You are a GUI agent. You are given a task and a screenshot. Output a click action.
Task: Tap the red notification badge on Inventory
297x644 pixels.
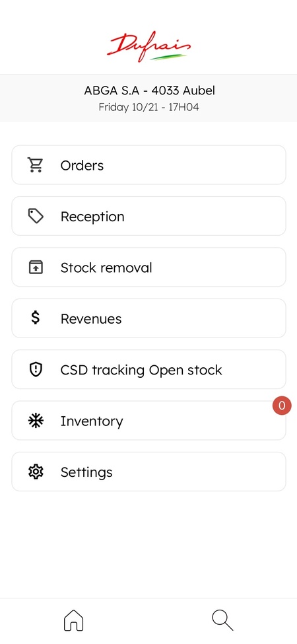[282, 406]
